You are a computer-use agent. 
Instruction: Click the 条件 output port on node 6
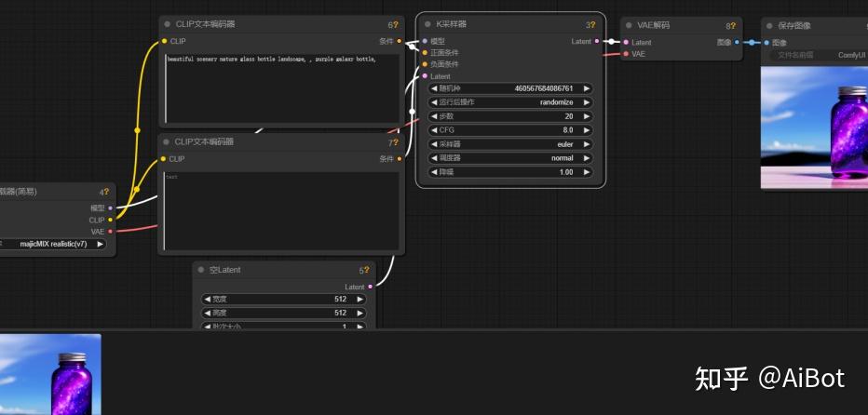[x=400, y=41]
